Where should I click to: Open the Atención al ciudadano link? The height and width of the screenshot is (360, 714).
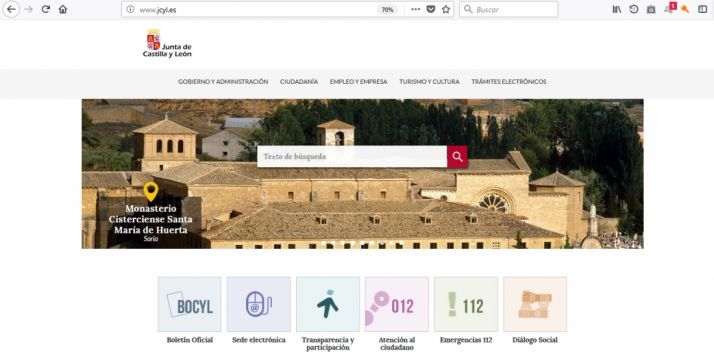point(397,344)
